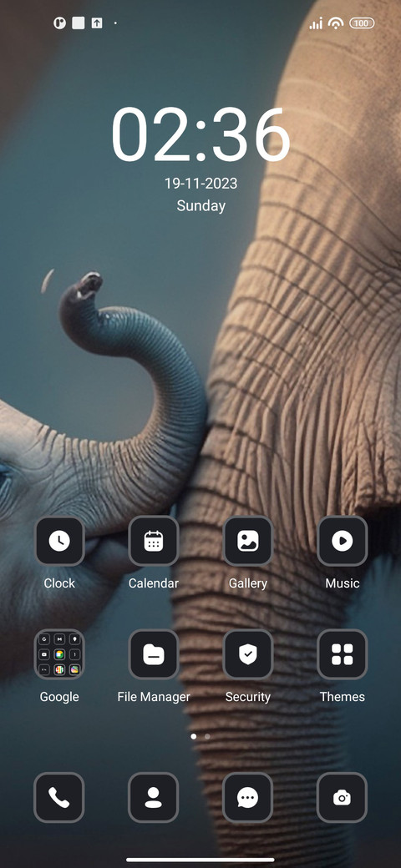The height and width of the screenshot is (868, 401).
Task: Tap the Clock label text
Action: click(x=59, y=583)
